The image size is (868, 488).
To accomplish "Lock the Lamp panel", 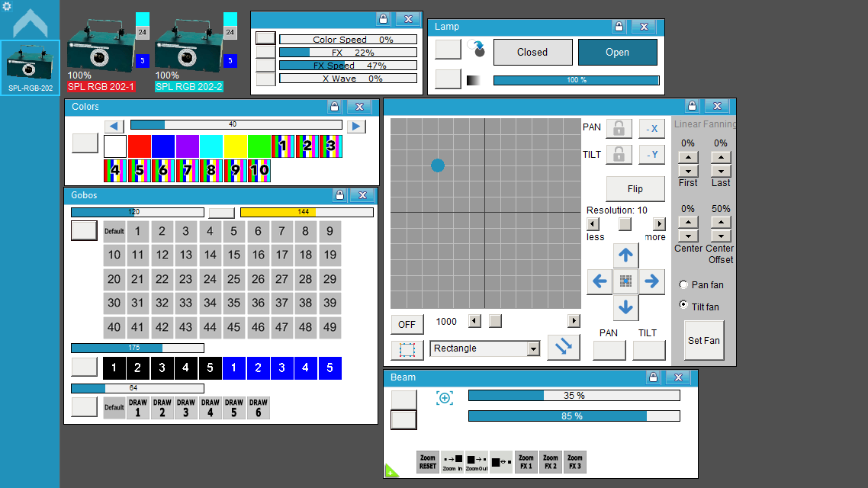I will (619, 27).
